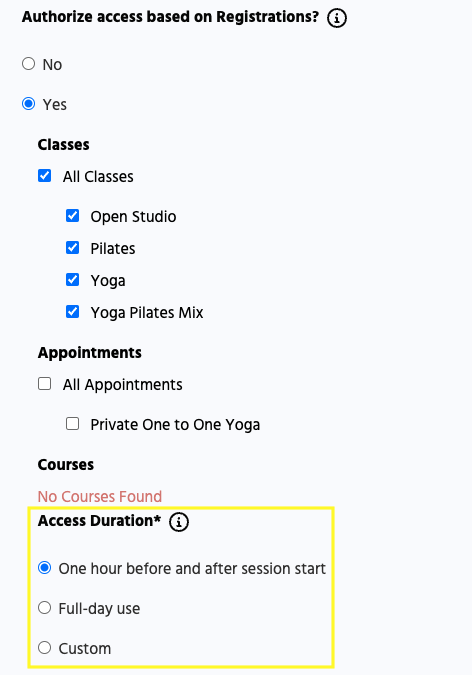Image resolution: width=472 pixels, height=675 pixels.
Task: Click the No Courses Found message
Action: click(x=100, y=497)
